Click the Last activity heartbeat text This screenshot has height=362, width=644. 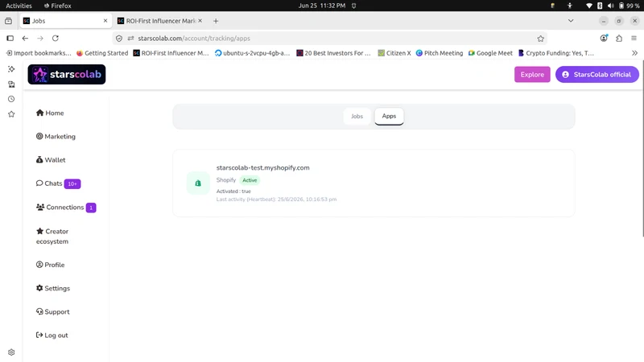[x=276, y=199]
